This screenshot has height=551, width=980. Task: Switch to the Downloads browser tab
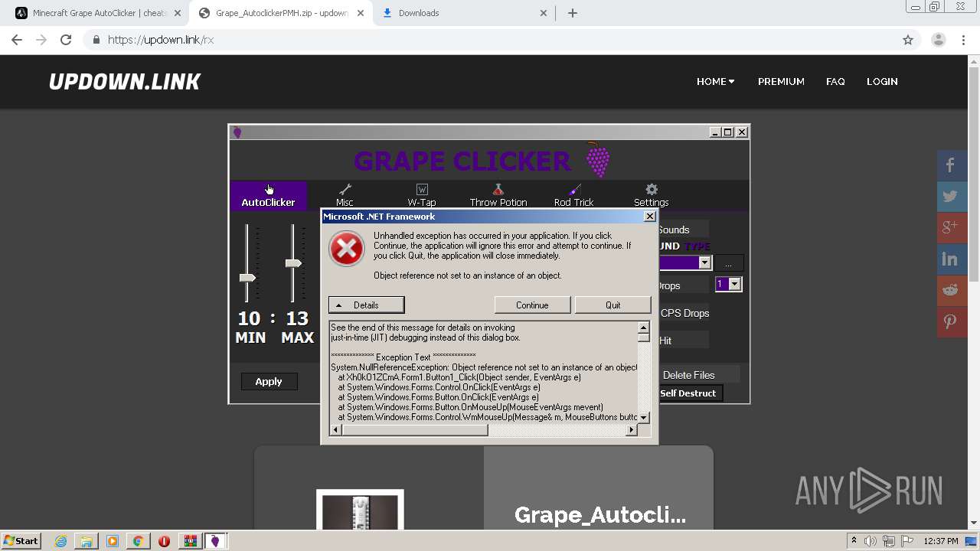click(x=465, y=13)
